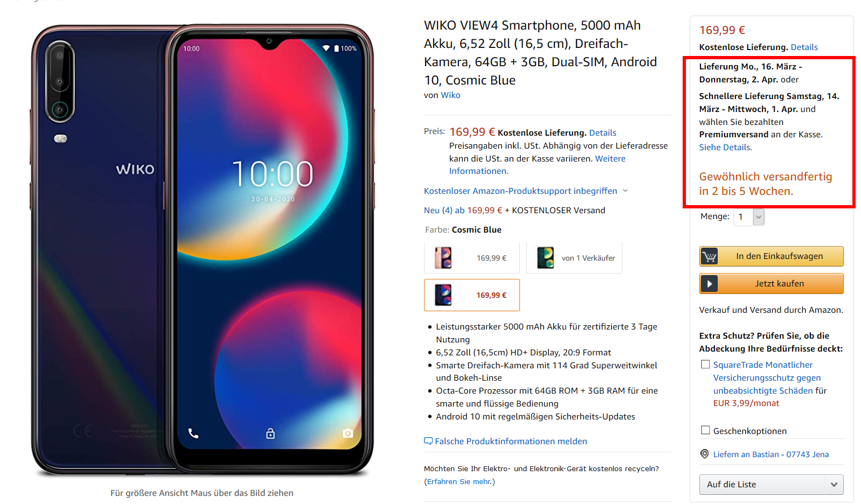Open Siehe Details delivery link
The width and height of the screenshot is (861, 504).
tap(725, 148)
